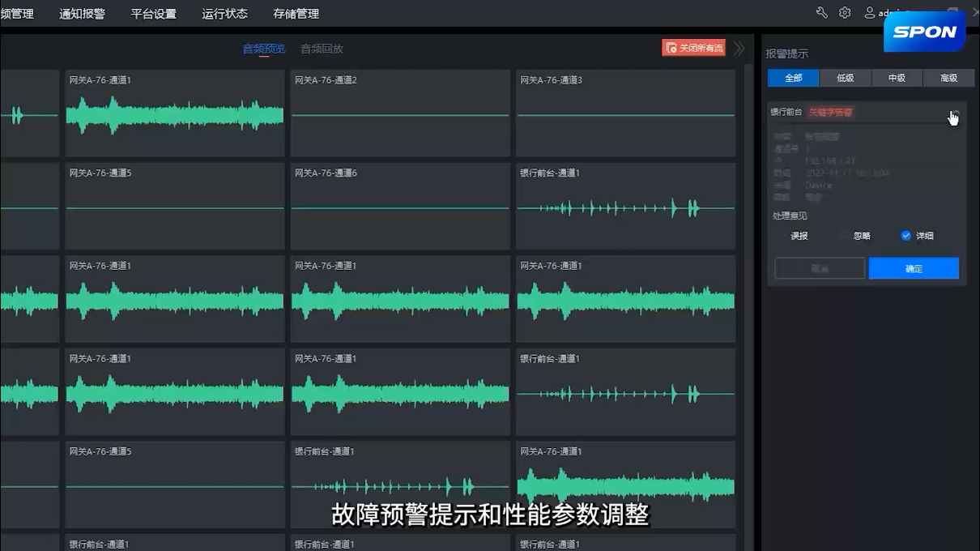Select the 网关A-76-通道3 waveform tile
The height and width of the screenshot is (551, 980).
(625, 113)
